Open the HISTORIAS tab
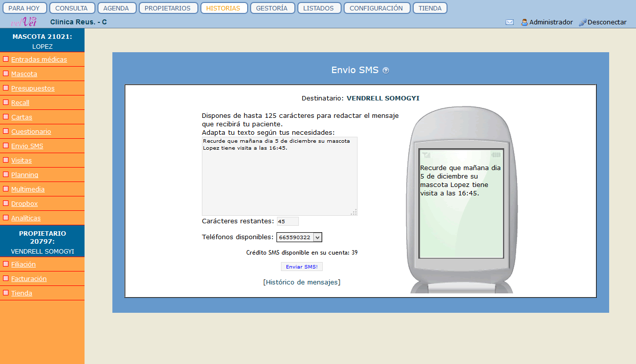Screen dimensions: 636x364 [x=224, y=8]
